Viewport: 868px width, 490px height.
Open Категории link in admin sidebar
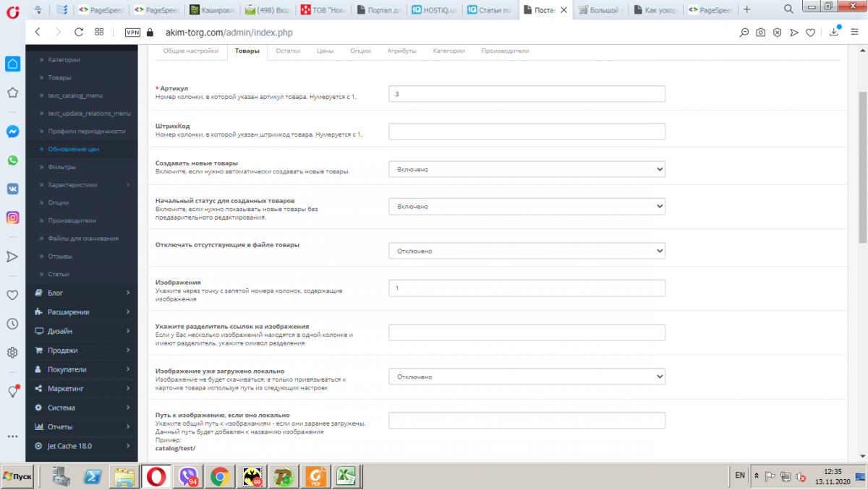pos(64,60)
